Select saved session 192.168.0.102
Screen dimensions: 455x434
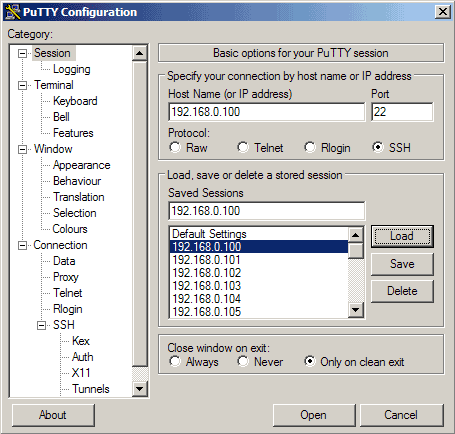tap(259, 273)
